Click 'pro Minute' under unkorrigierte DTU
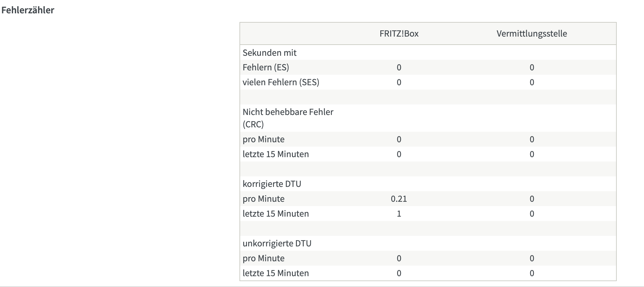This screenshot has width=644, height=287. [x=263, y=258]
